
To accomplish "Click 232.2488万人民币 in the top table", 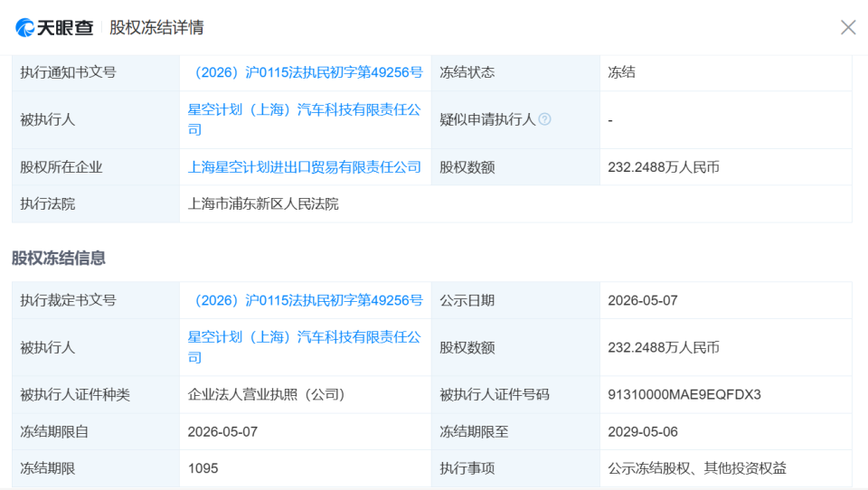I will tap(664, 167).
